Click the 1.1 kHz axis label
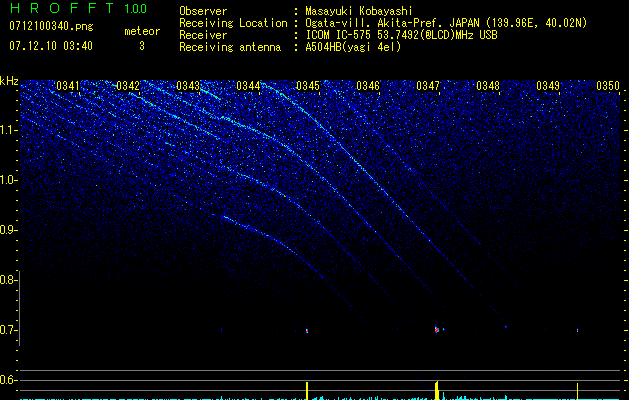 pos(8,130)
